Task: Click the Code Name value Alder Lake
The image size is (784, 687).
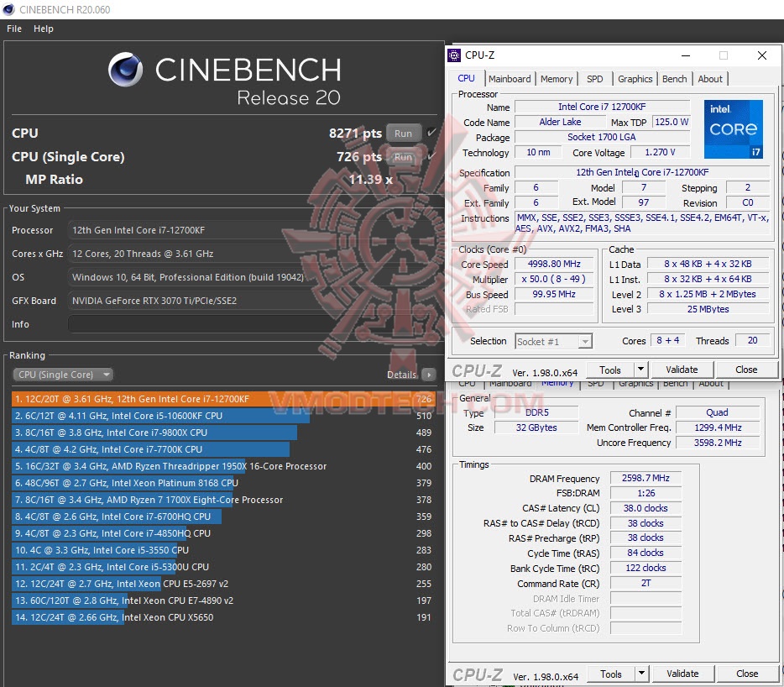Action: pyautogui.click(x=560, y=122)
